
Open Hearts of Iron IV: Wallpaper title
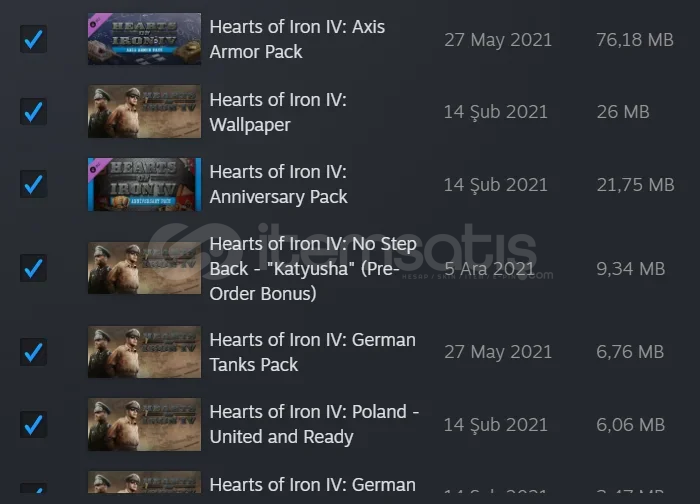[x=278, y=112]
